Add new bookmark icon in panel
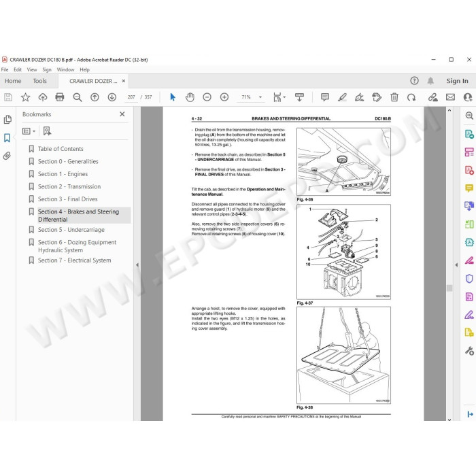This screenshot has height=476, width=476. tap(47, 131)
